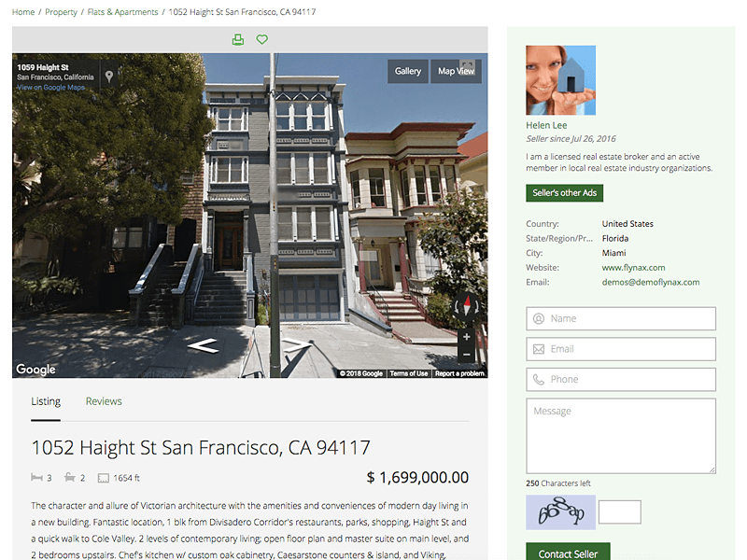The height and width of the screenshot is (560, 747).
Task: Click the street view compass
Action: (x=466, y=306)
